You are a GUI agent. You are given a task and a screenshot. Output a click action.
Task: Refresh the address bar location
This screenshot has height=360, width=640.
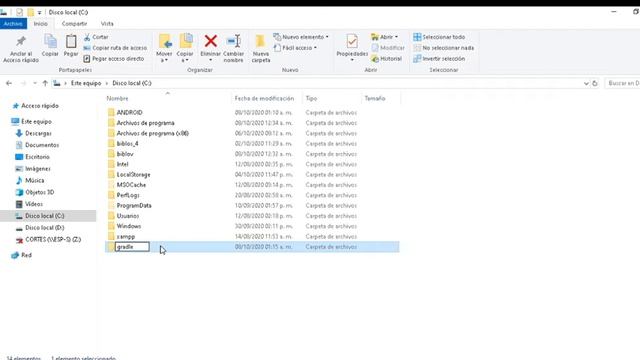tap(595, 83)
